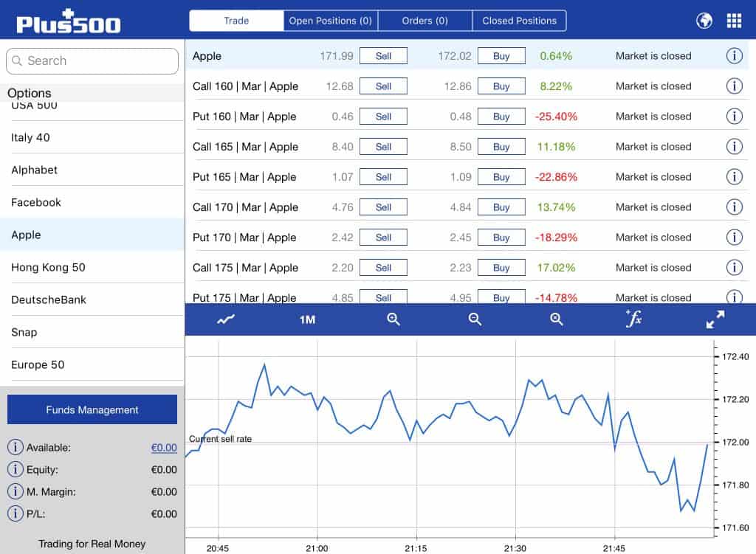Select the Call 170 | Mar | Apple row name

pyautogui.click(x=245, y=207)
